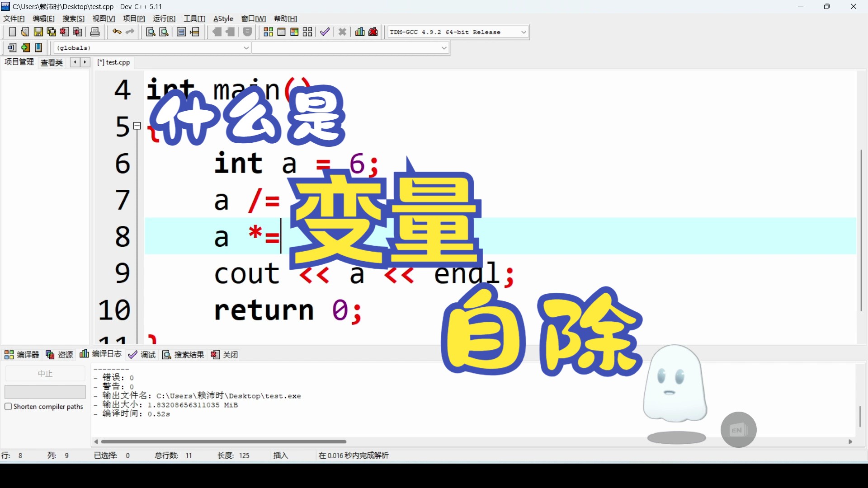Toggle the Shorten compiler paths checkbox
The width and height of the screenshot is (868, 488).
(x=8, y=407)
